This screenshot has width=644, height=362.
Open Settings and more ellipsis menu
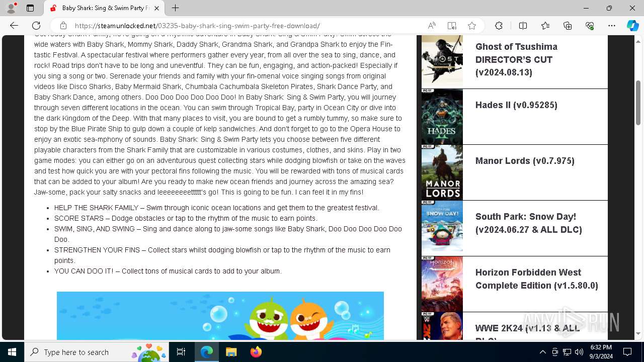point(612,26)
